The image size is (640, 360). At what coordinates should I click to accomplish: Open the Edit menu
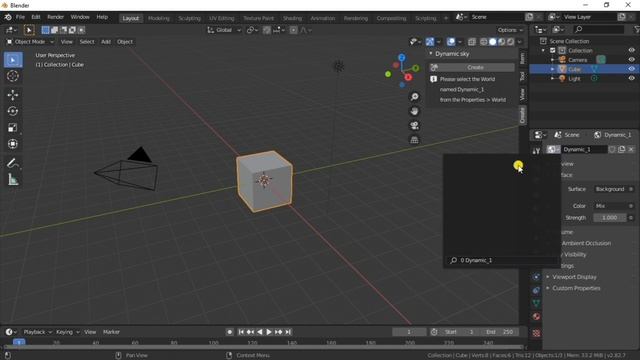[36, 17]
